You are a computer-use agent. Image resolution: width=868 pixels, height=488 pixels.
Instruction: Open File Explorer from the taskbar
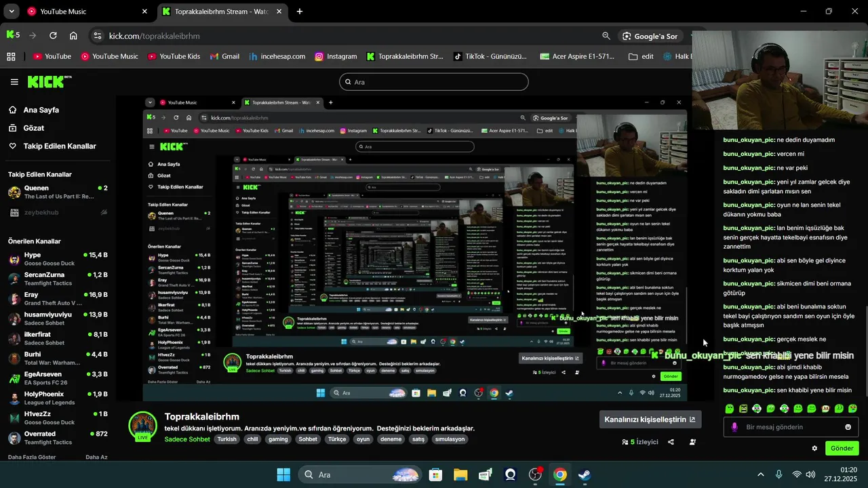coord(460,474)
